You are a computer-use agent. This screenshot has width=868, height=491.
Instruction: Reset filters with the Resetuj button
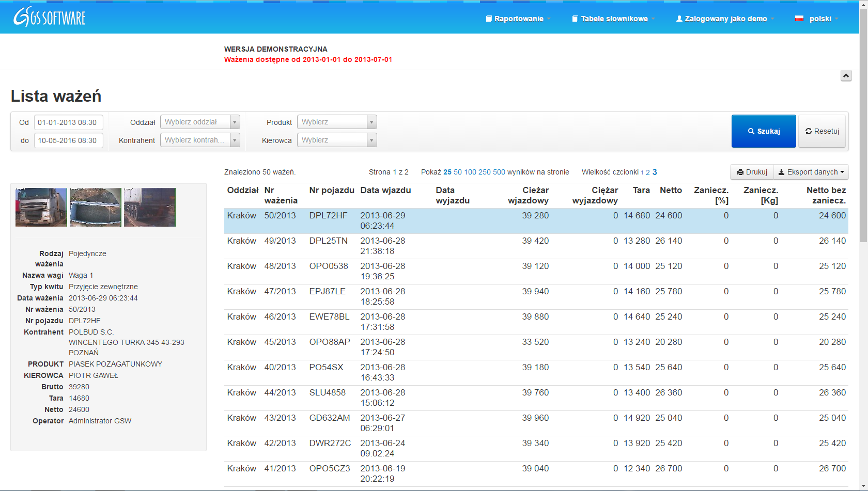(822, 131)
